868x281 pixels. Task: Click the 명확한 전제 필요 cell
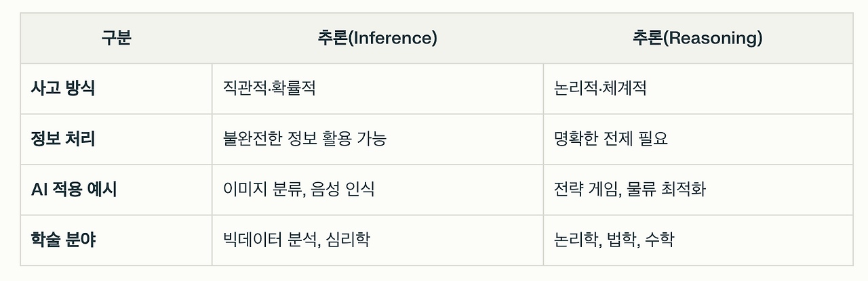pyautogui.click(x=698, y=139)
